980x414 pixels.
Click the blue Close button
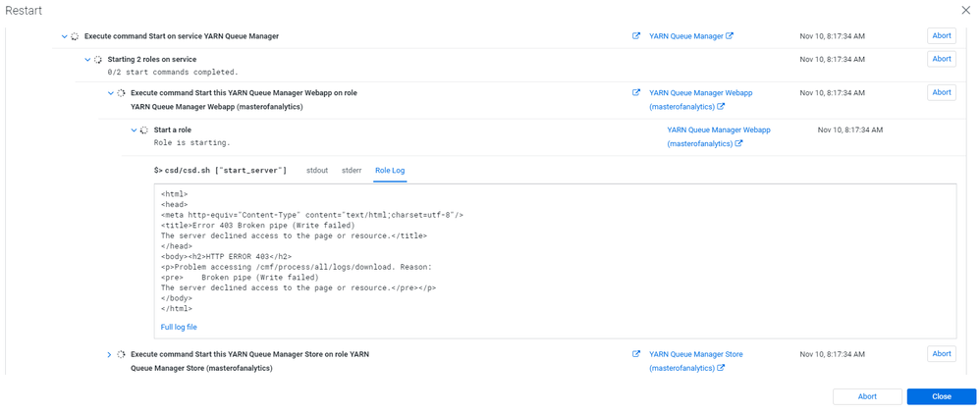click(942, 396)
